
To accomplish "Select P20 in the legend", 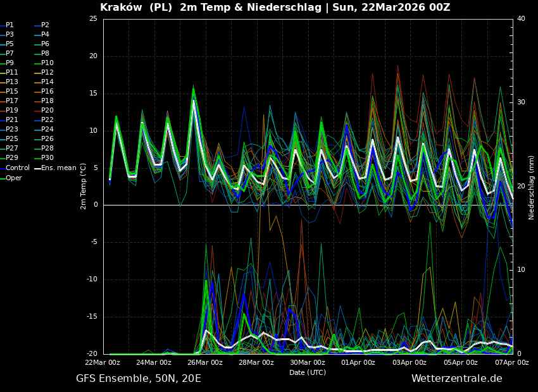I will [x=44, y=111].
